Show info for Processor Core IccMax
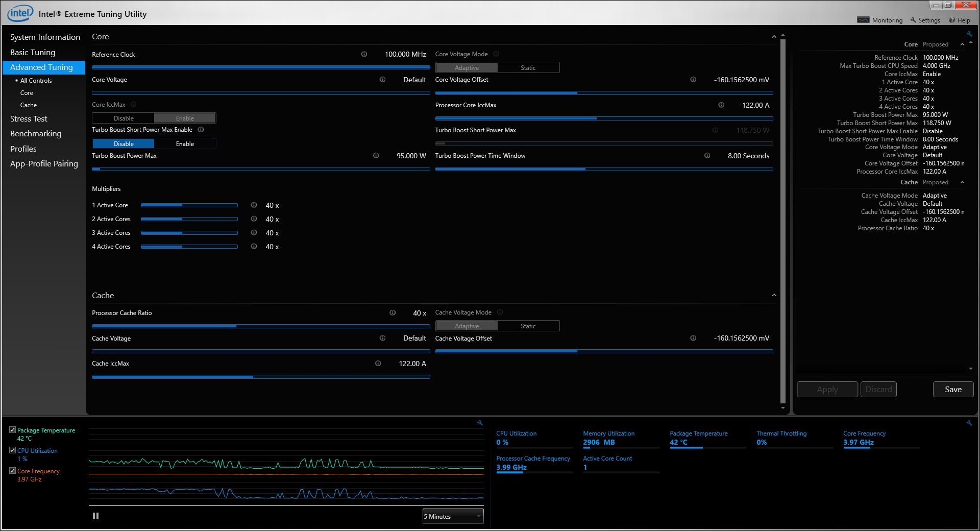 point(721,105)
